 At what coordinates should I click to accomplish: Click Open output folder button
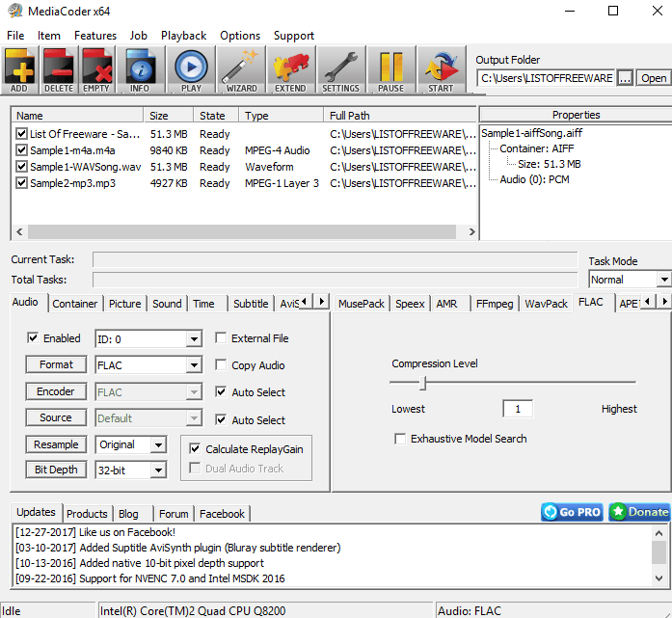pos(653,78)
